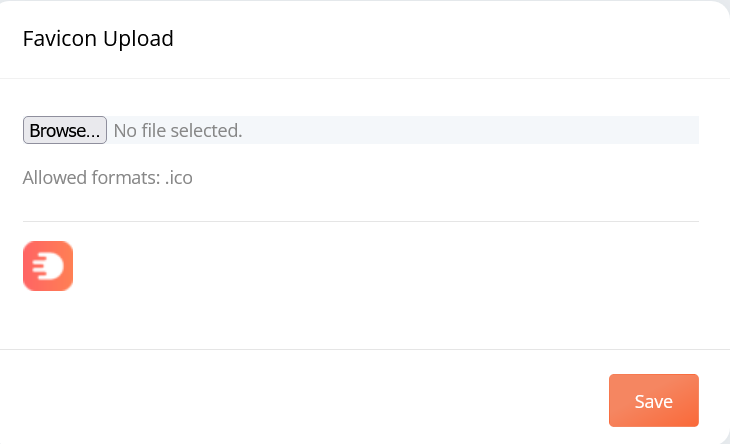Select the 'Favicon Upload' dialog heading

click(x=98, y=39)
